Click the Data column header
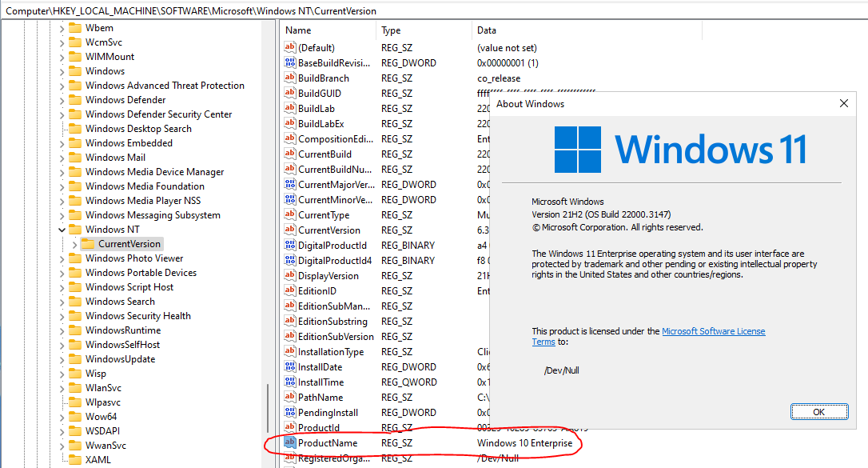 [587, 30]
